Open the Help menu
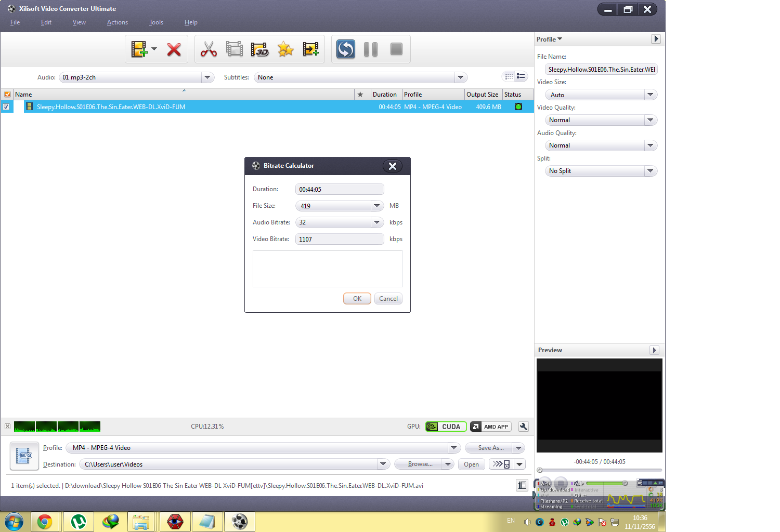780x532 pixels. click(x=191, y=22)
